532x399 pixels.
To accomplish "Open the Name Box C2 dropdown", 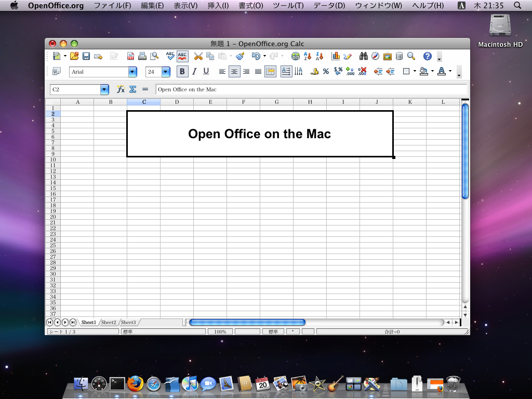I will pyautogui.click(x=104, y=89).
